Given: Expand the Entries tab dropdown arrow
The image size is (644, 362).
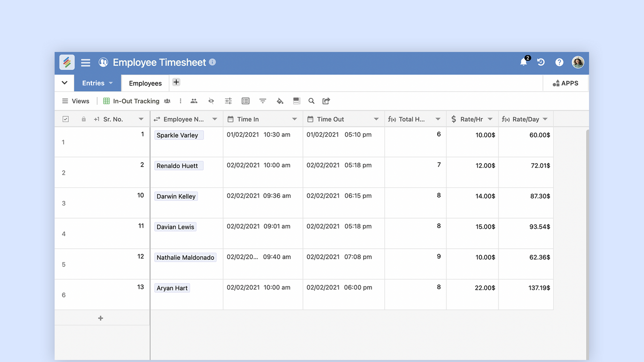Looking at the screenshot, I should click(x=111, y=83).
